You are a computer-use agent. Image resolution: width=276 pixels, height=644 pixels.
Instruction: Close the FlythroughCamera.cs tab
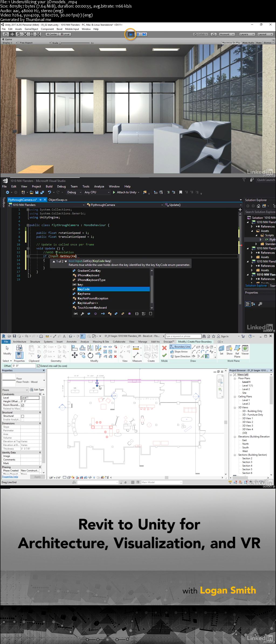(45, 200)
